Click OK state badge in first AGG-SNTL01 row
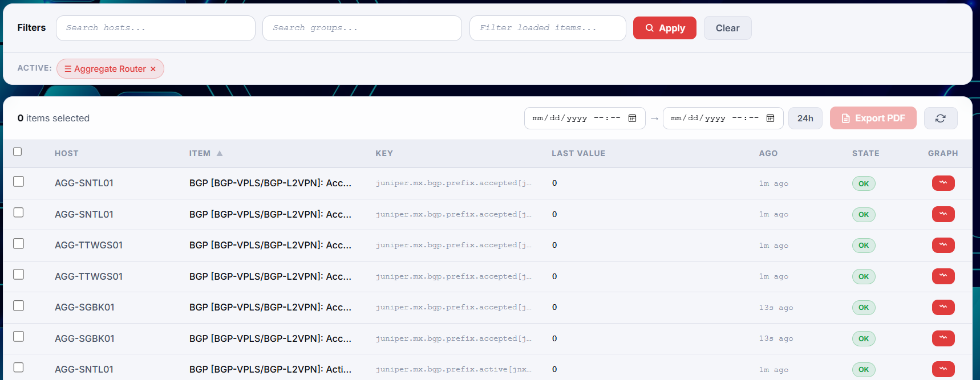This screenshot has height=380, width=980. (x=864, y=183)
